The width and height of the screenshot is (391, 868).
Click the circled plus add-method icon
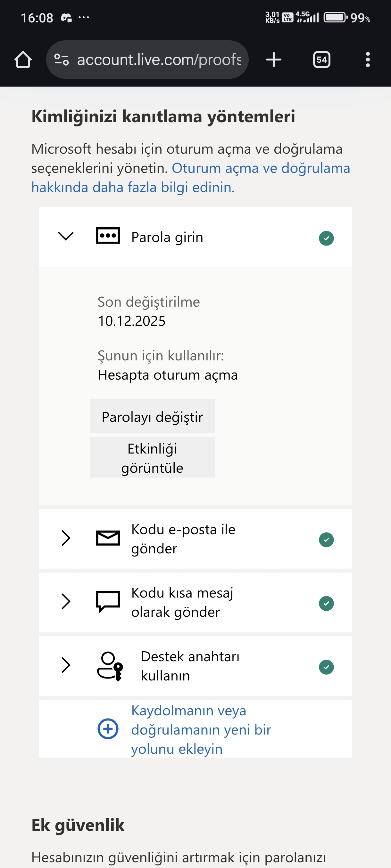click(108, 729)
